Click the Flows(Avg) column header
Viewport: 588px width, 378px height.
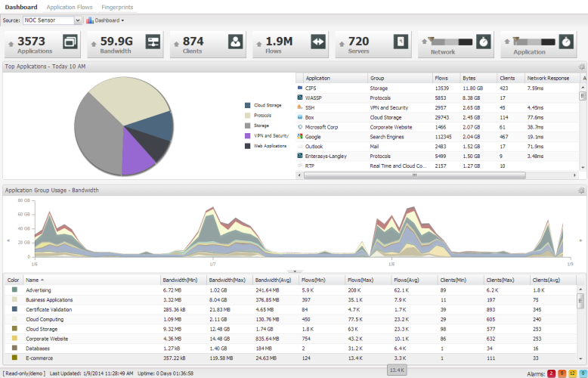coord(414,280)
